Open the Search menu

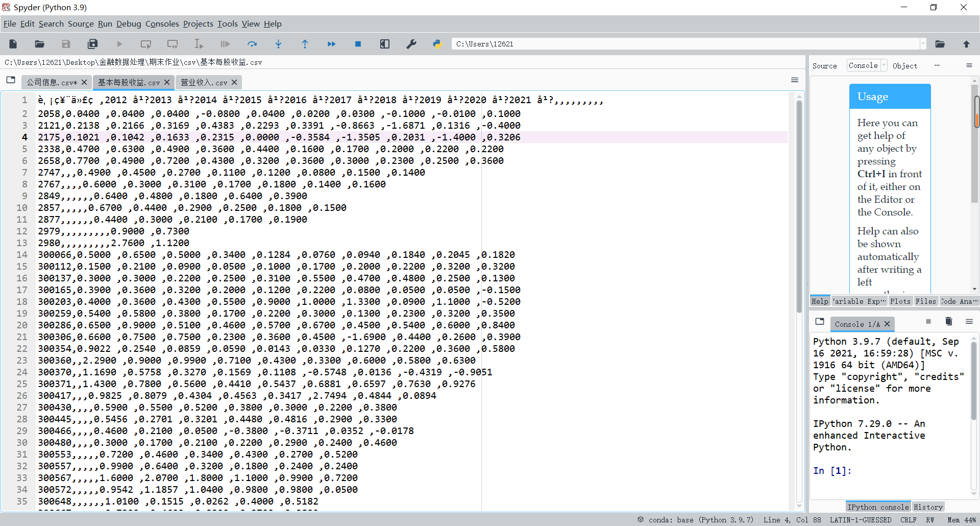point(51,23)
